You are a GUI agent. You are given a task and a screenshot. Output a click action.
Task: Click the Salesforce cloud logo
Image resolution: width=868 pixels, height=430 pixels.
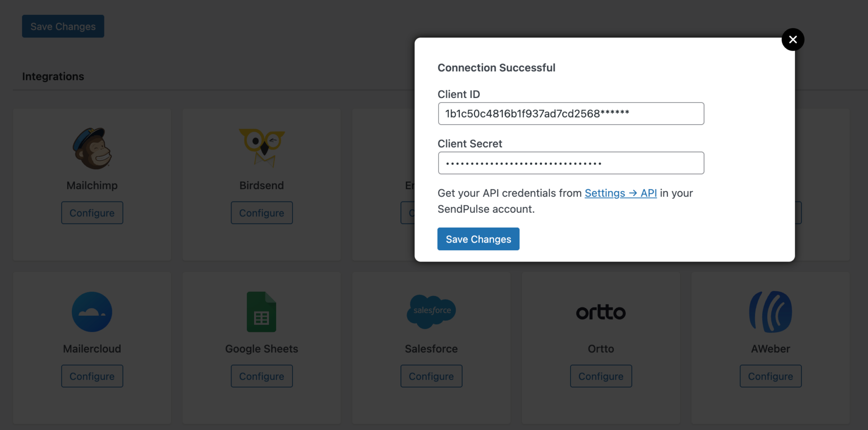point(431,312)
